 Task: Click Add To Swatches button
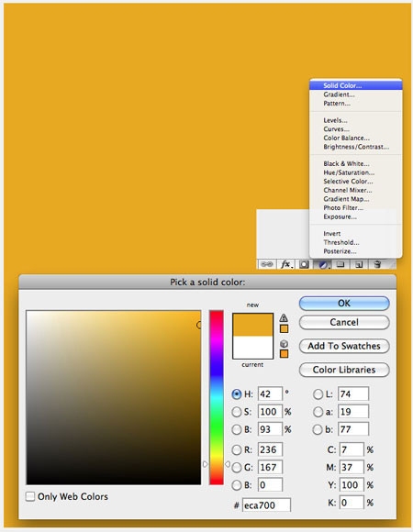[344, 346]
